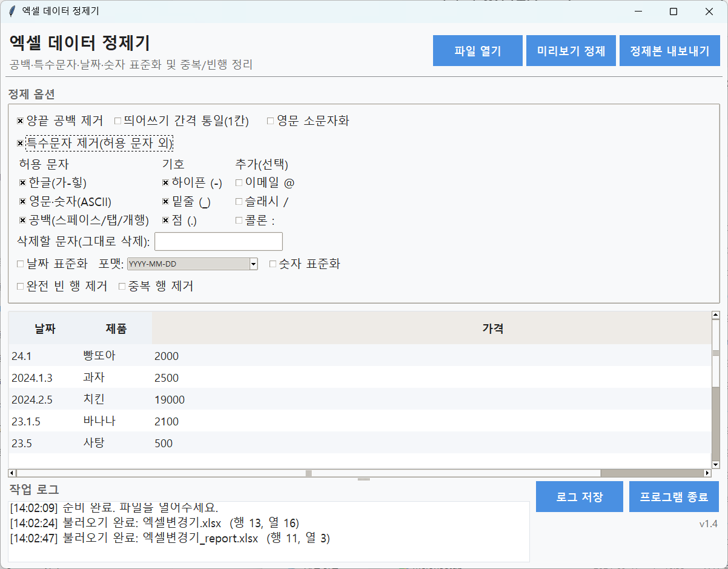Click the horizontal scrollbar thumb

pyautogui.click(x=308, y=473)
